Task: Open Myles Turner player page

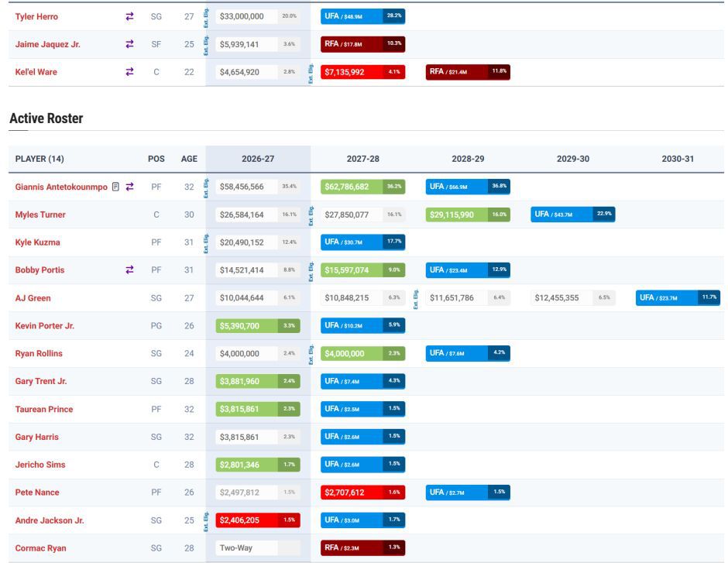Action: (x=40, y=215)
